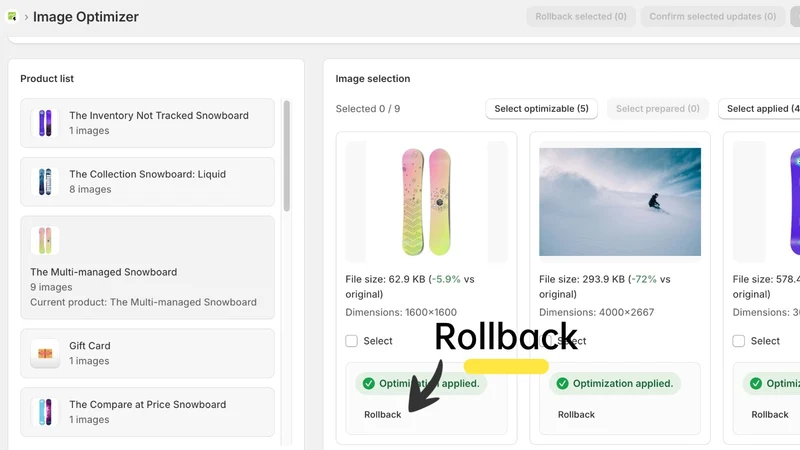
Task: Click the Gift Card thumbnail icon
Action: click(x=45, y=353)
